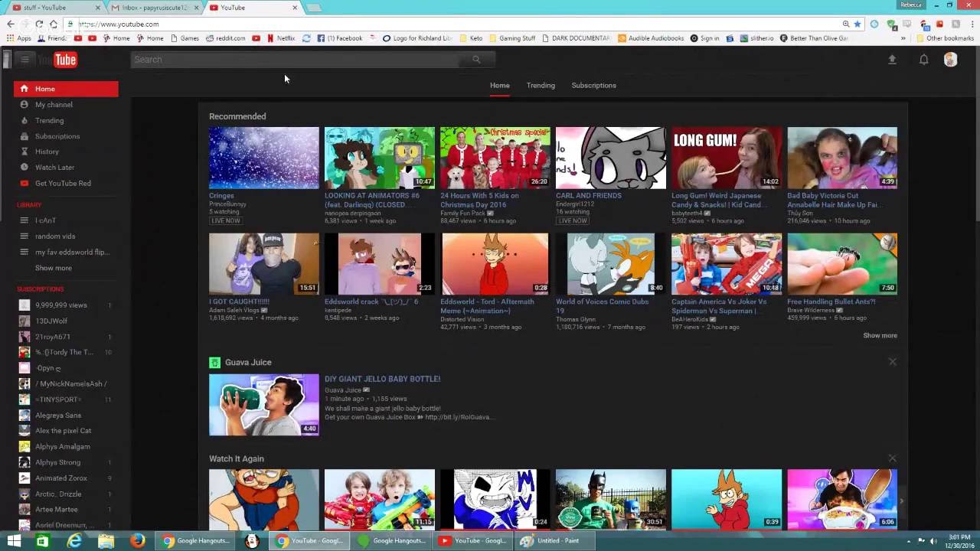Open the Keto bookmark folder

click(x=470, y=38)
